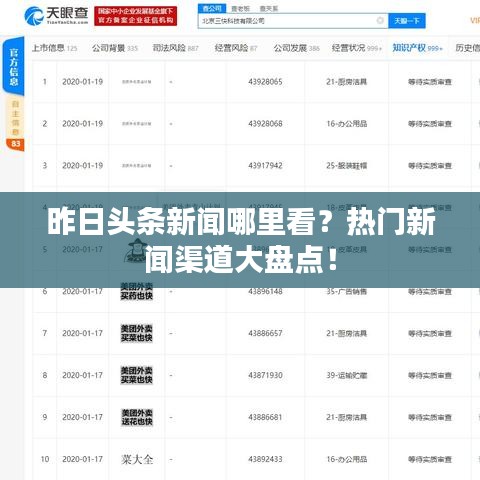This screenshot has height=480, width=480.
Task: Click 等待实质审查 status in row 1
Action: [430, 82]
